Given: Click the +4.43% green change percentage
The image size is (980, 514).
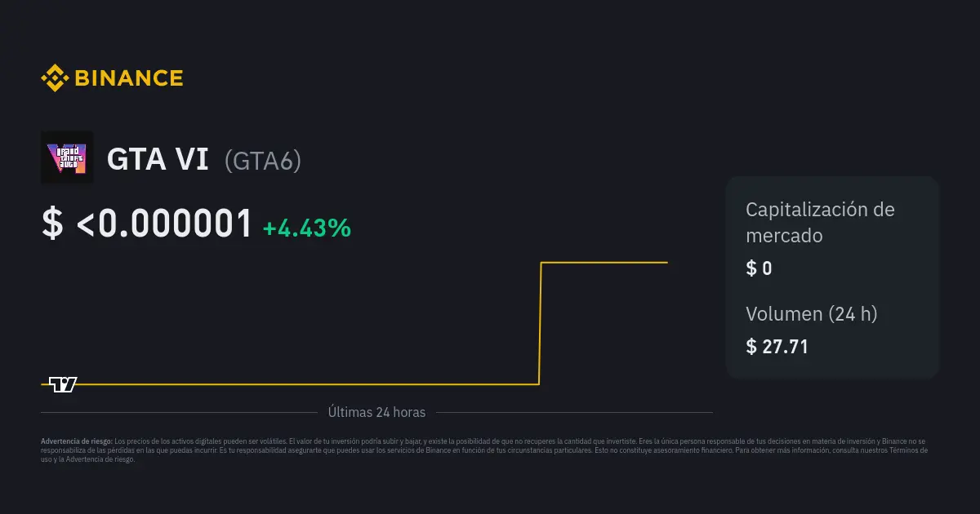Looking at the screenshot, I should pos(307,228).
